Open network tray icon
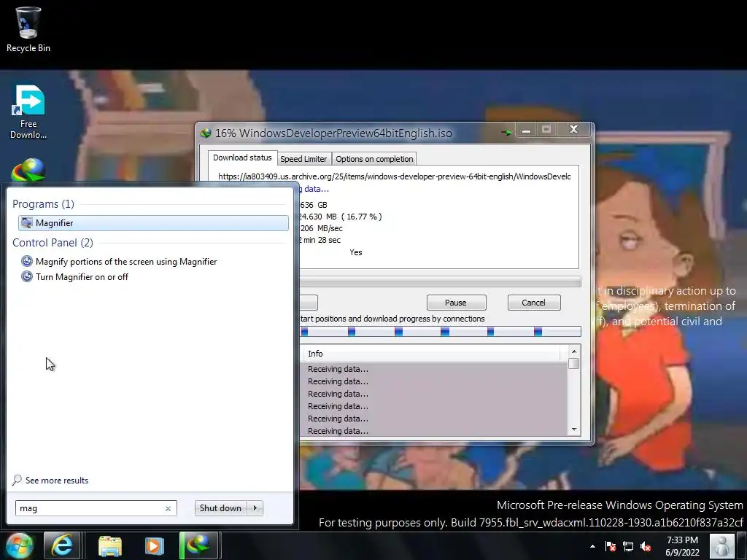The image size is (747, 560). click(x=628, y=546)
